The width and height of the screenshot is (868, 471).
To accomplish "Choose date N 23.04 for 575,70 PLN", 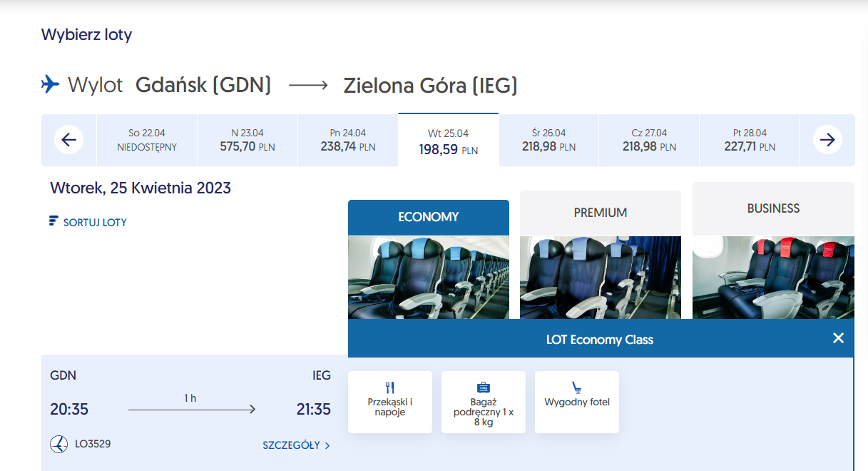I will [247, 140].
